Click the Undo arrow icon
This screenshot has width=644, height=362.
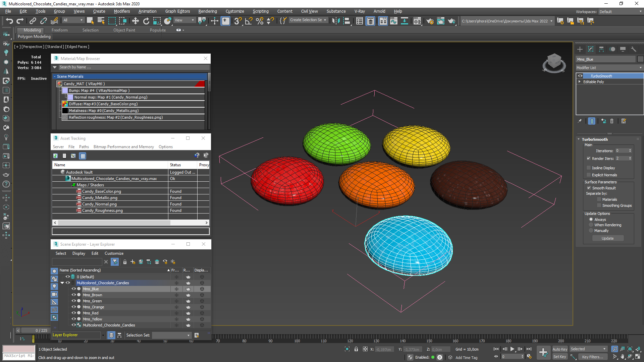coord(9,21)
